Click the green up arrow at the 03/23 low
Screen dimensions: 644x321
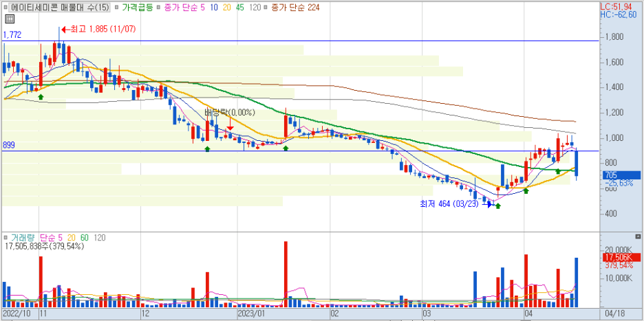click(497, 206)
